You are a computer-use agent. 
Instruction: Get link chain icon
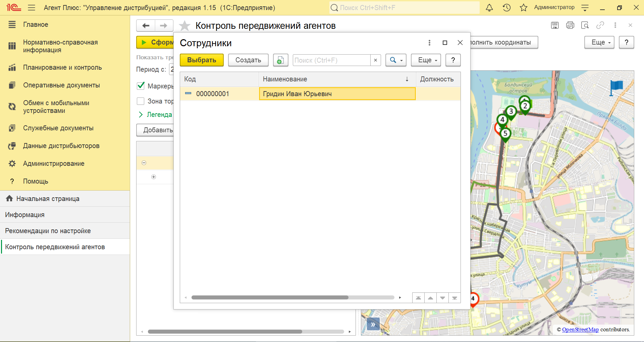[600, 25]
